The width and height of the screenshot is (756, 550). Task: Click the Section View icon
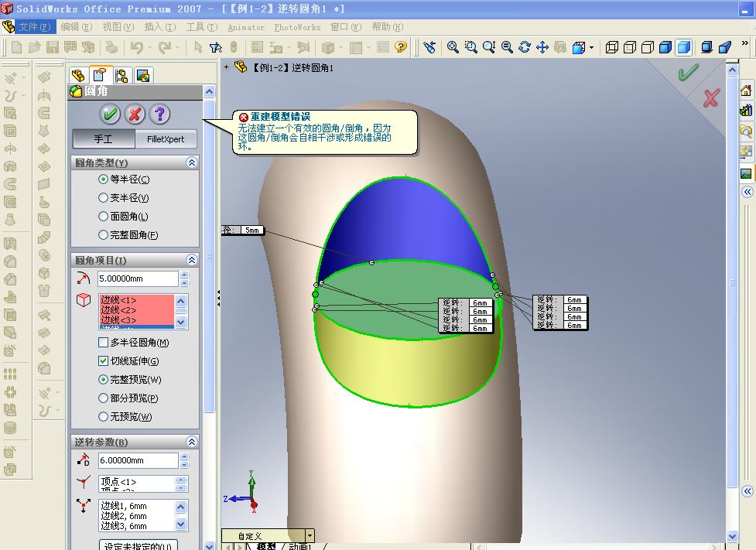click(x=724, y=47)
